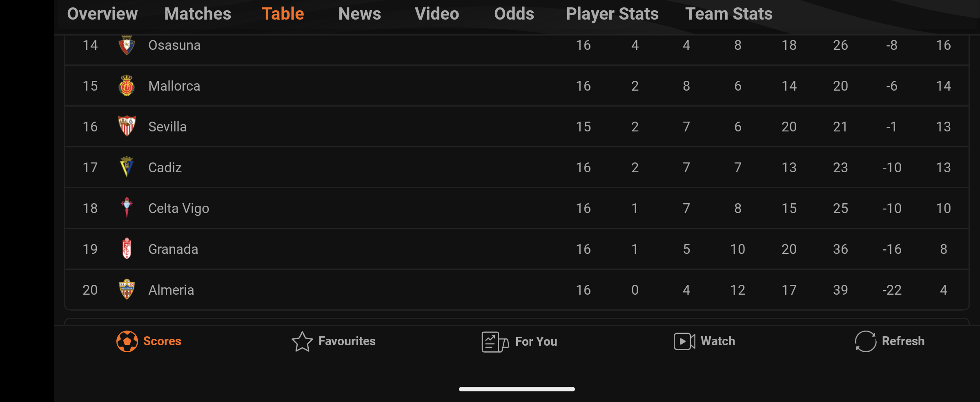Open the Celta Vigo team name

(x=178, y=209)
